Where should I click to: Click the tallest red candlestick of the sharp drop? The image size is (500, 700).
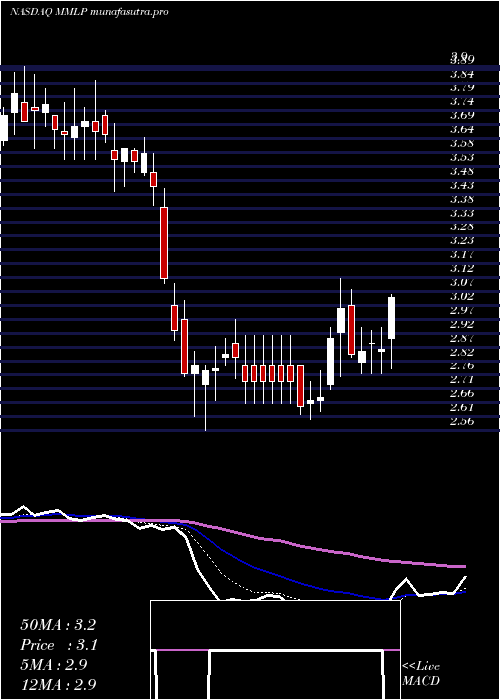(164, 243)
